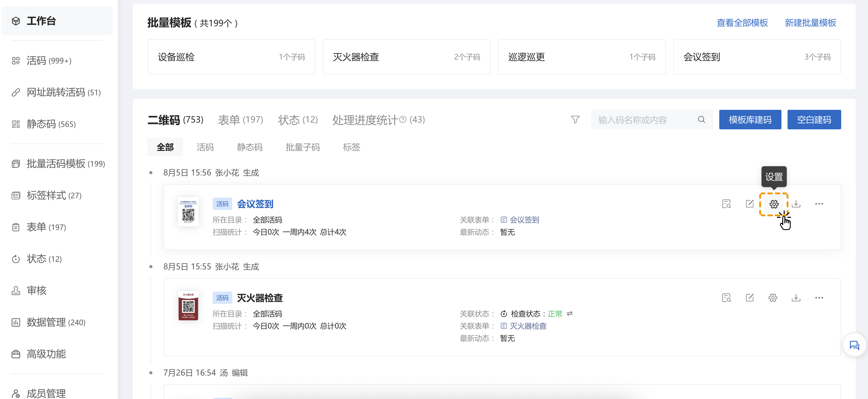
Task: Switch to the 表单 (197) top tab
Action: [x=240, y=120]
